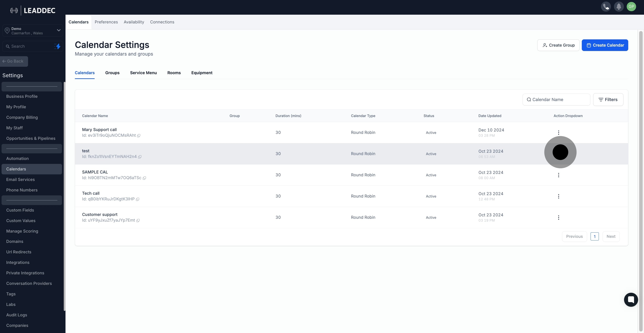Go to Previous page
The height and width of the screenshot is (333, 644).
pos(574,236)
